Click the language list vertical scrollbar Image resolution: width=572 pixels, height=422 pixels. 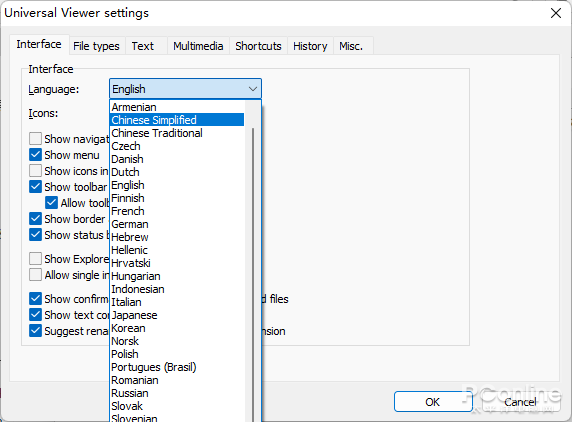(253, 274)
